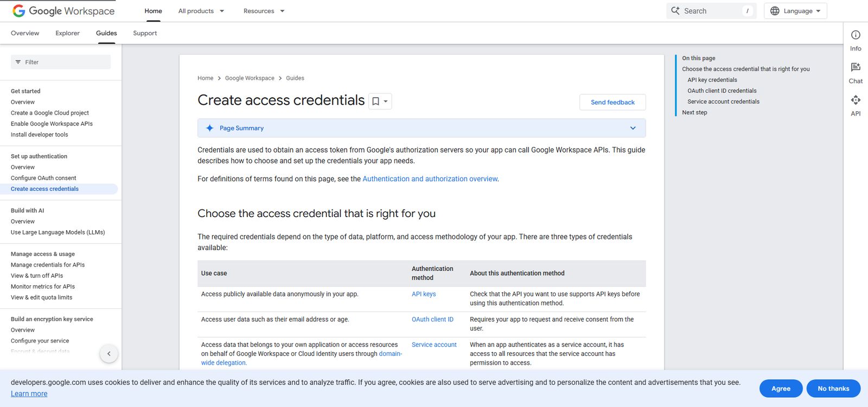The image size is (868, 407).
Task: Open Monitor metrics for APIs
Action: (43, 287)
